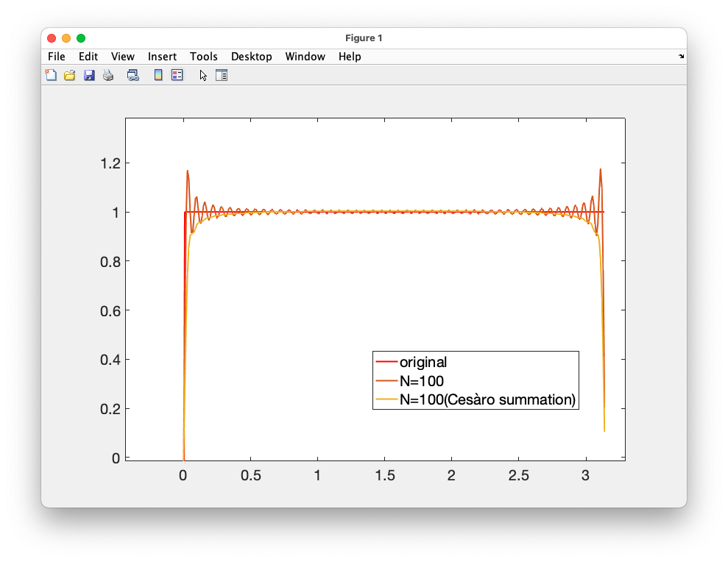
Task: Insert a colorbar using the toolbar icon
Action: tap(158, 75)
